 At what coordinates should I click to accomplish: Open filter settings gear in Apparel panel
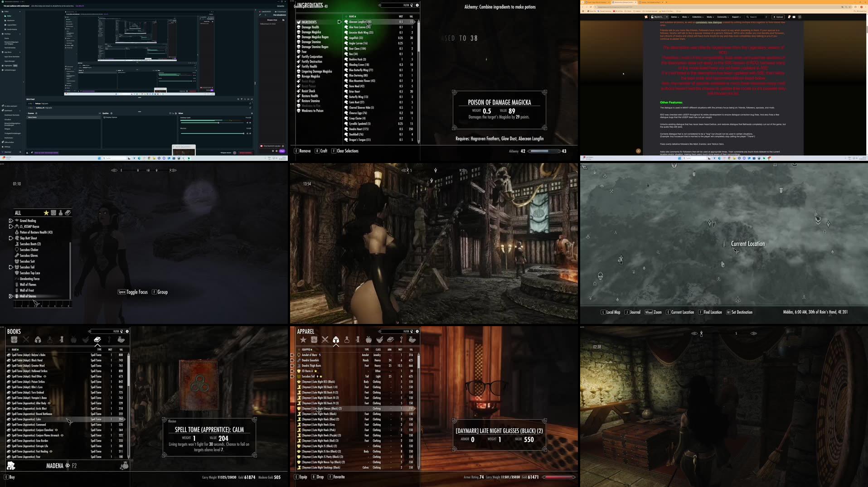(x=417, y=331)
